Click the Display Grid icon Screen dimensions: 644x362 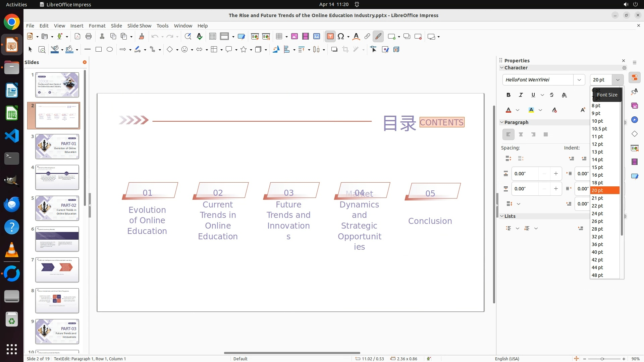click(x=212, y=37)
